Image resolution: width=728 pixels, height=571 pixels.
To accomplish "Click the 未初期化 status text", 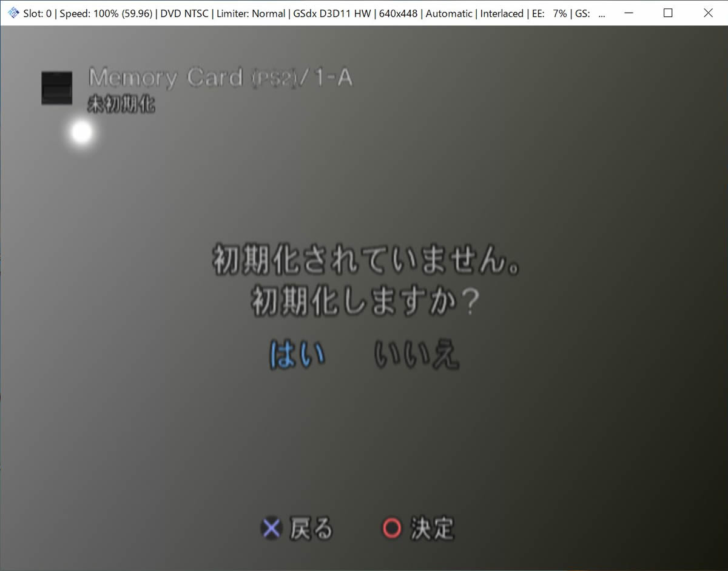I will tap(121, 105).
